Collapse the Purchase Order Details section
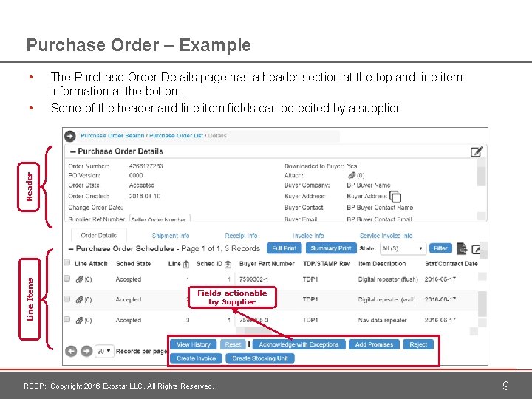 (x=72, y=151)
